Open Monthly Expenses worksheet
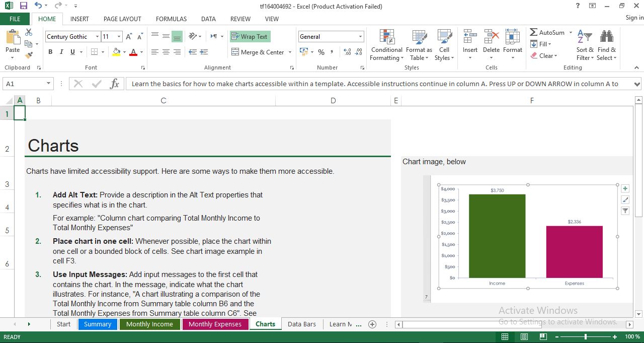This screenshot has height=343, width=644. [215, 324]
